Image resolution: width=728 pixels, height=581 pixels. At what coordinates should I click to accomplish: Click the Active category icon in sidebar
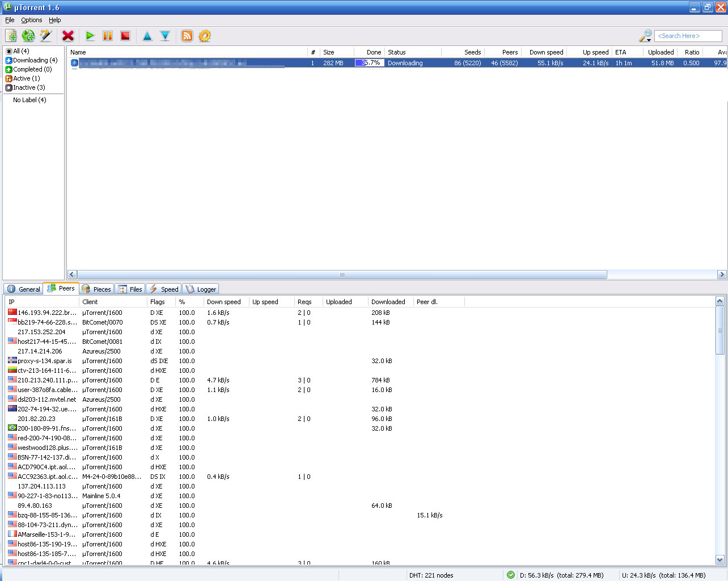point(9,78)
